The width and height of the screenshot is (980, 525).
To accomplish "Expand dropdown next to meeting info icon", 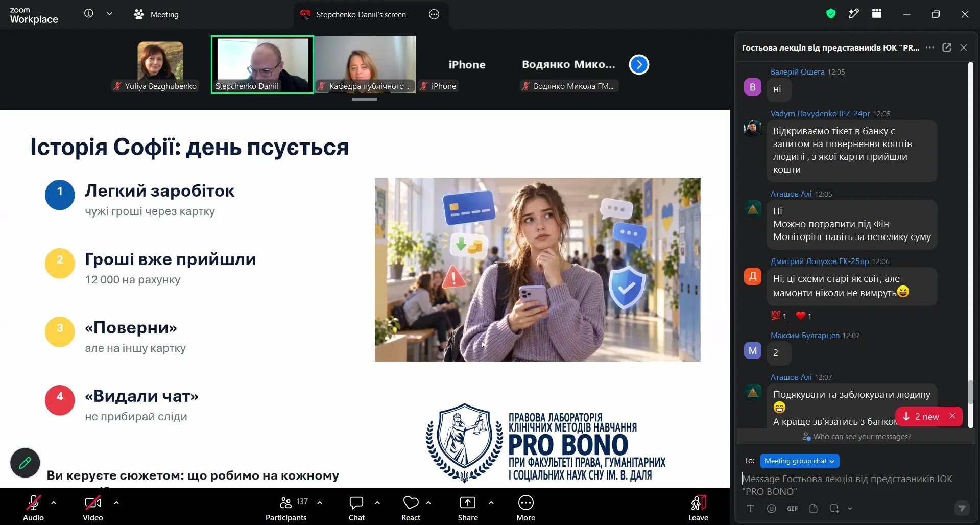I will (109, 14).
